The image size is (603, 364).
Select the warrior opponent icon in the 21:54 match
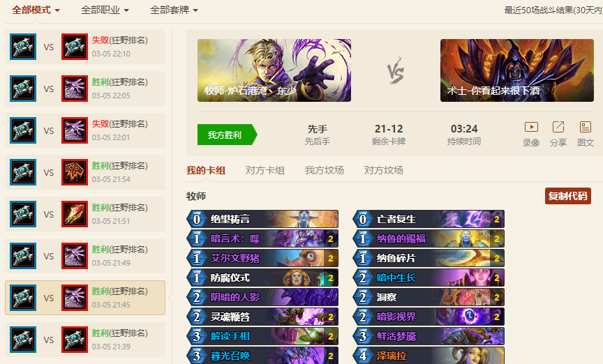(75, 172)
